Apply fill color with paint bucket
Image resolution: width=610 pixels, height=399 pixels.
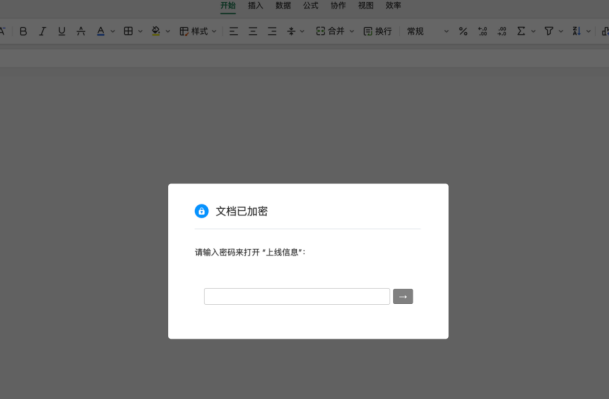[x=156, y=32]
